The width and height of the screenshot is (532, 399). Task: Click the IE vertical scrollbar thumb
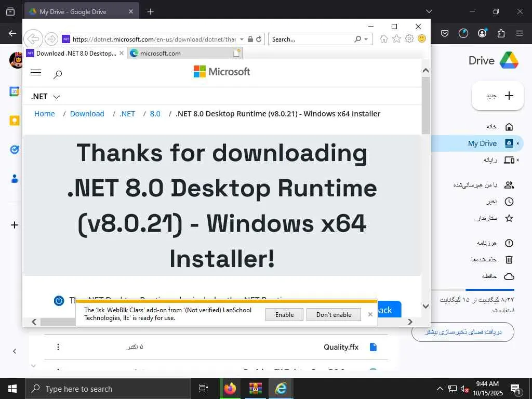425,105
